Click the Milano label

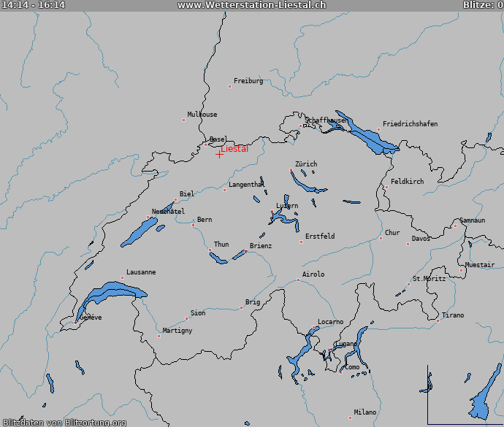364,412
